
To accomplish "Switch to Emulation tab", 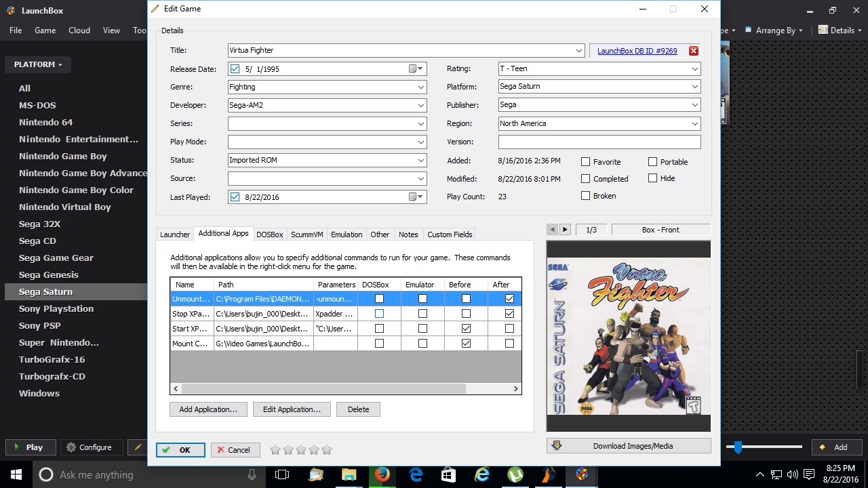I will point(347,235).
